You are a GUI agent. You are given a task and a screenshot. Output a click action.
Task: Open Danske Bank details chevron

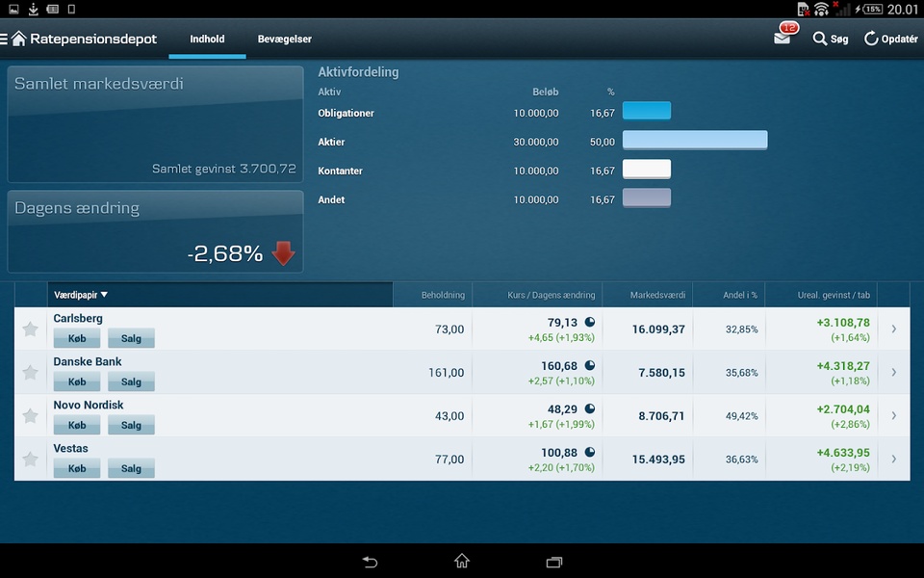tap(894, 372)
